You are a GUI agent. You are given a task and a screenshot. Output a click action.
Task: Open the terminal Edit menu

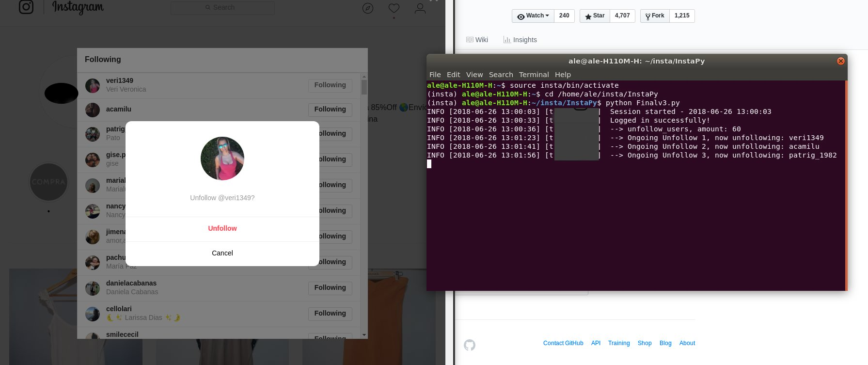[x=454, y=75]
